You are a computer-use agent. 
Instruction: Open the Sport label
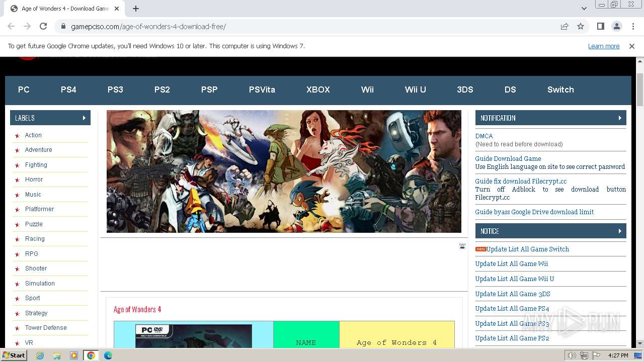pyautogui.click(x=32, y=298)
